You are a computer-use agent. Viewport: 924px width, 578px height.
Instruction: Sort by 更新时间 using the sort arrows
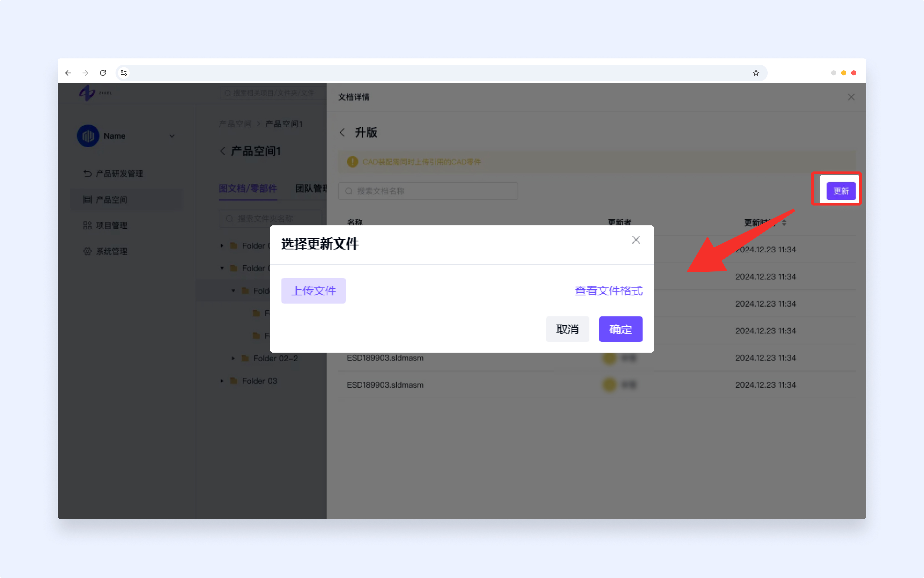click(784, 222)
